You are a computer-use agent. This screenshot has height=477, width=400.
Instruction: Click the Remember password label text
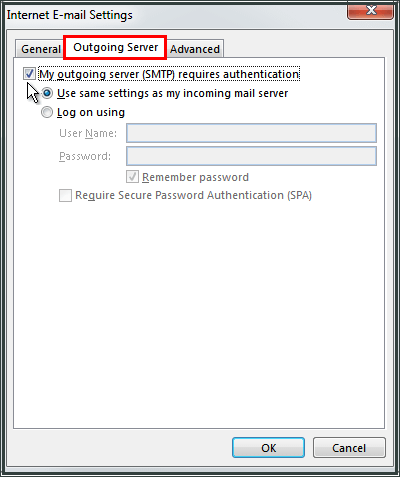(195, 177)
